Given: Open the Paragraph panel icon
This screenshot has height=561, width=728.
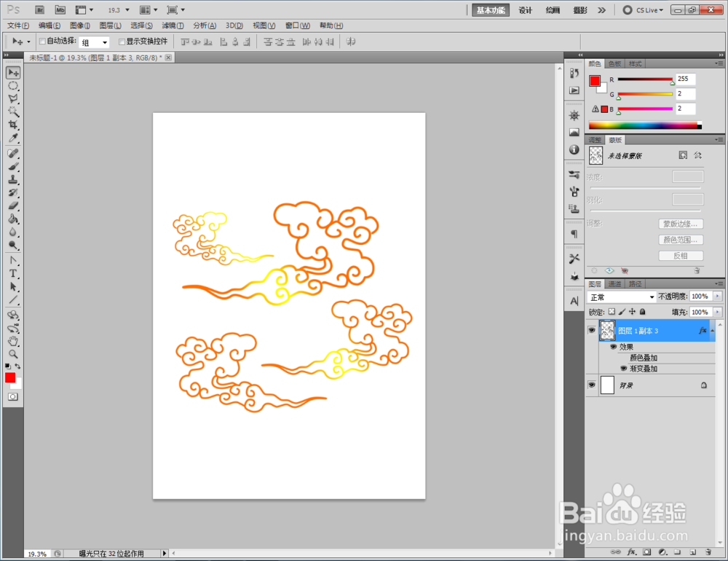Looking at the screenshot, I should point(574,234).
